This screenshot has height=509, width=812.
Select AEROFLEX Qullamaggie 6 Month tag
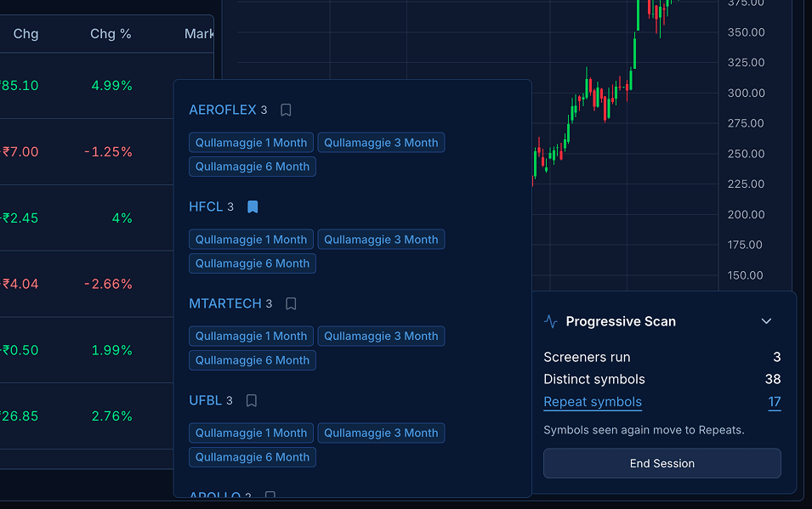[x=253, y=167]
